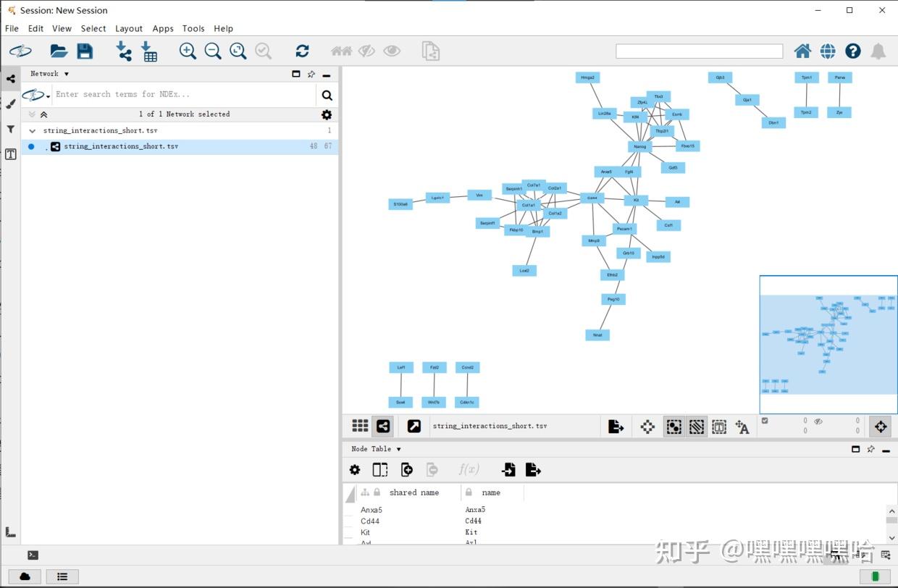Open the Node Table panel dropdown
Viewport: 898px width, 588px height.
click(x=398, y=449)
